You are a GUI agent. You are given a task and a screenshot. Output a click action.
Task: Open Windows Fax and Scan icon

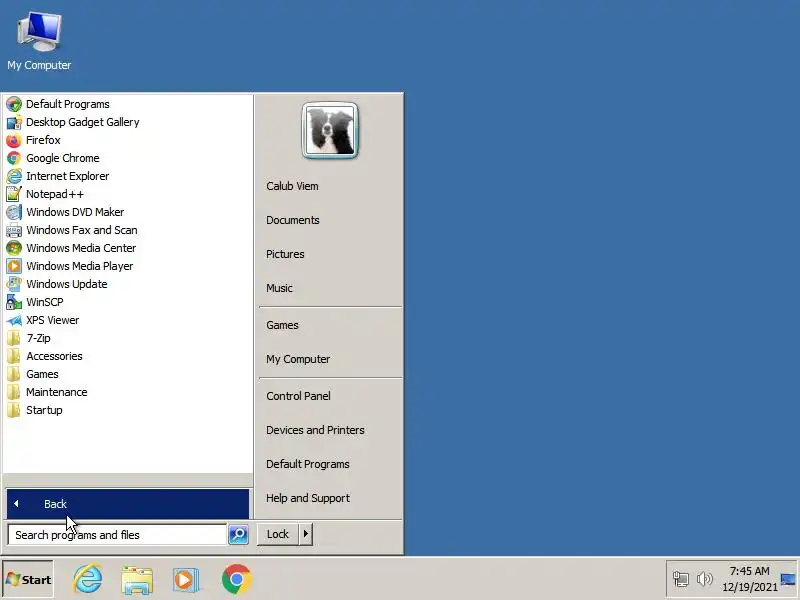[14, 230]
